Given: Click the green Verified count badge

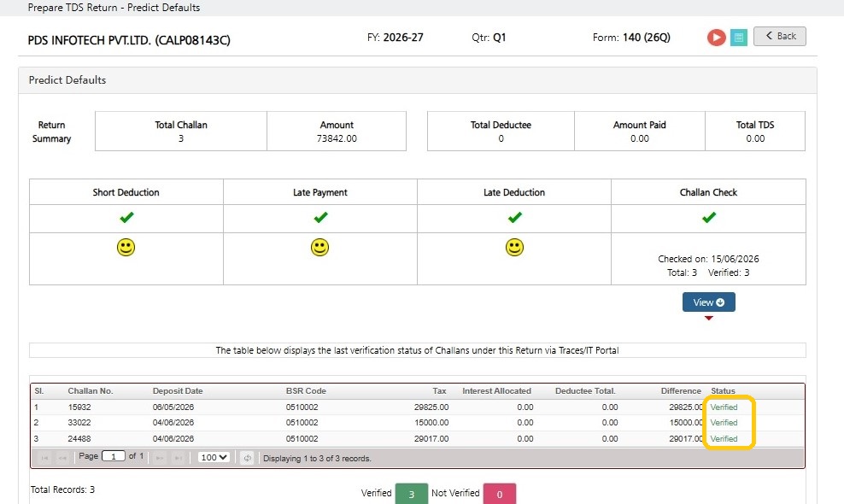Looking at the screenshot, I should (x=411, y=494).
